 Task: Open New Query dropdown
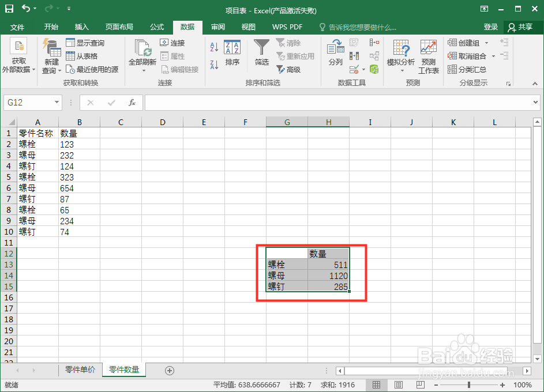pyautogui.click(x=52, y=56)
